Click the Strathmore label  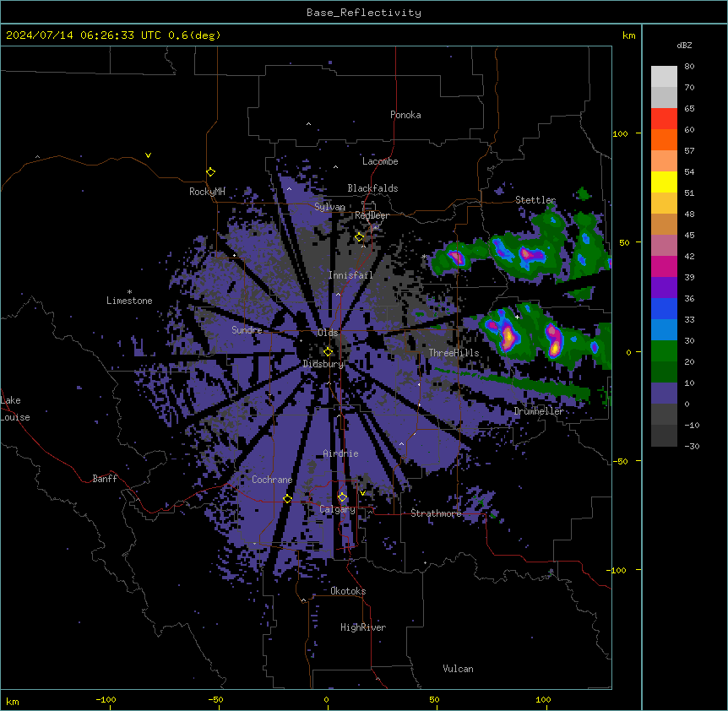[436, 513]
